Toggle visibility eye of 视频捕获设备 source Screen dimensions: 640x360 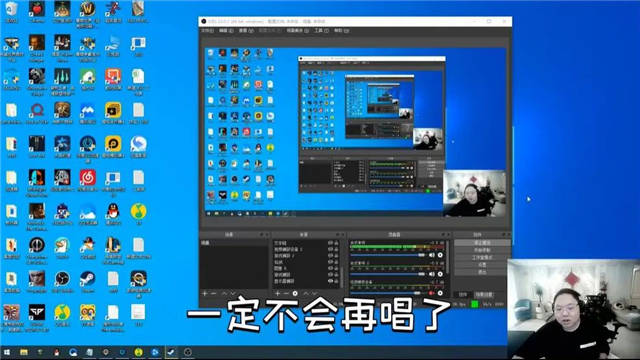330,249
